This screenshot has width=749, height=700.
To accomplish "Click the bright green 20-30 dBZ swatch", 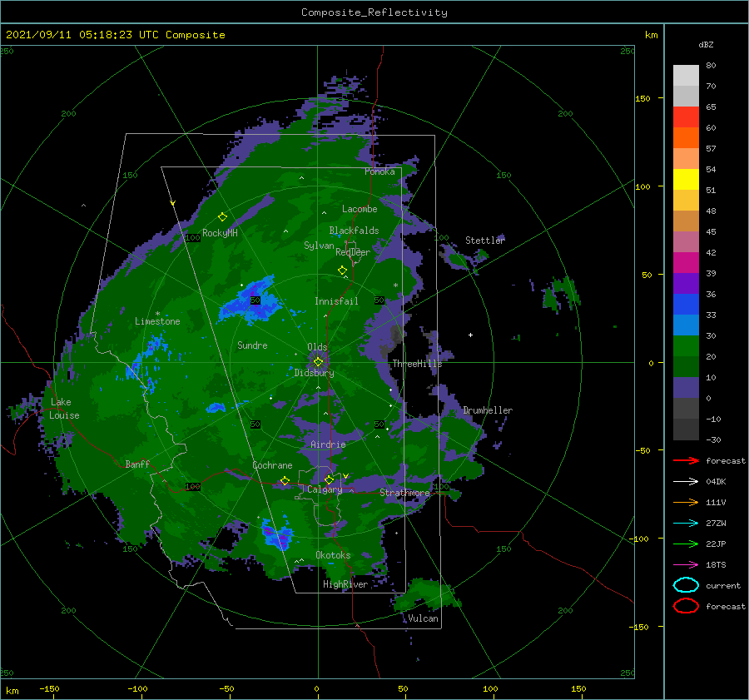I will [686, 346].
